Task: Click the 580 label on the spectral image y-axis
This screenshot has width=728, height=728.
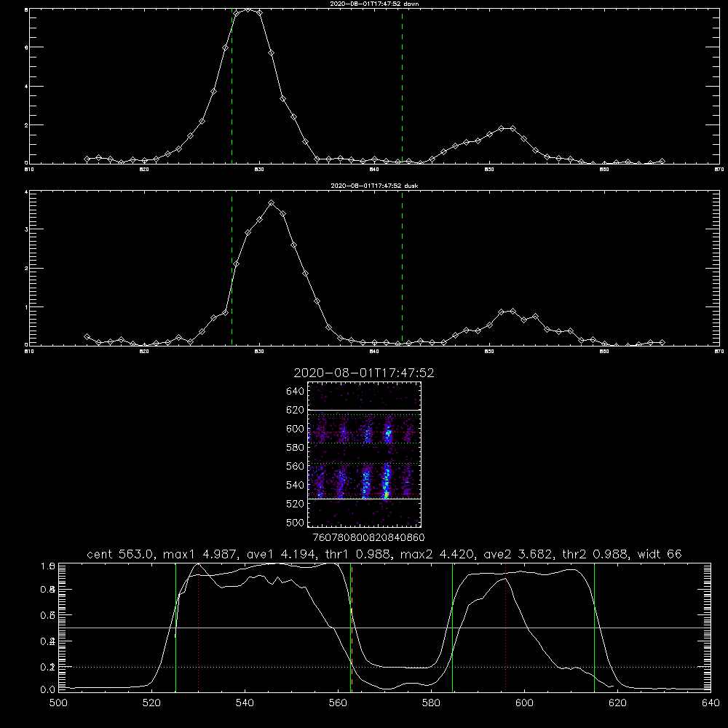Action: [296, 448]
